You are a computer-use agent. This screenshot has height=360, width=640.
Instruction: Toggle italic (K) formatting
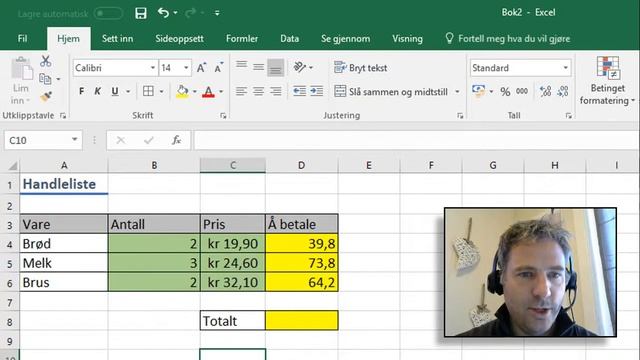tap(98, 91)
